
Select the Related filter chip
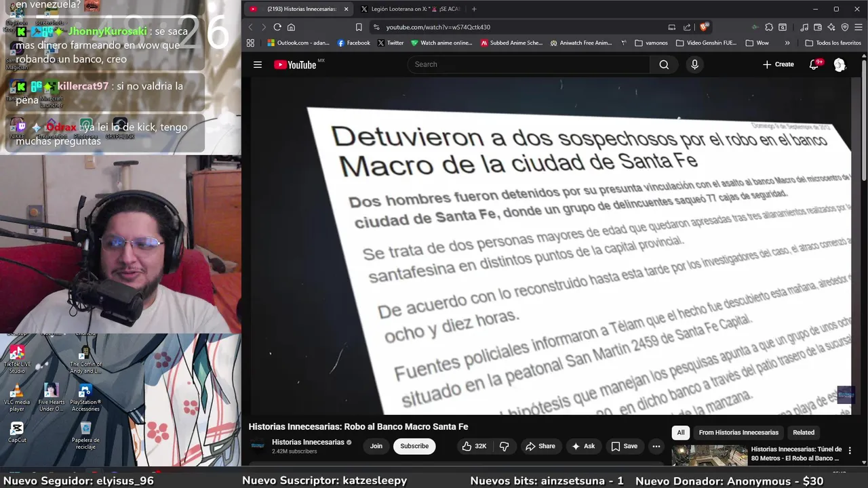[x=804, y=432]
